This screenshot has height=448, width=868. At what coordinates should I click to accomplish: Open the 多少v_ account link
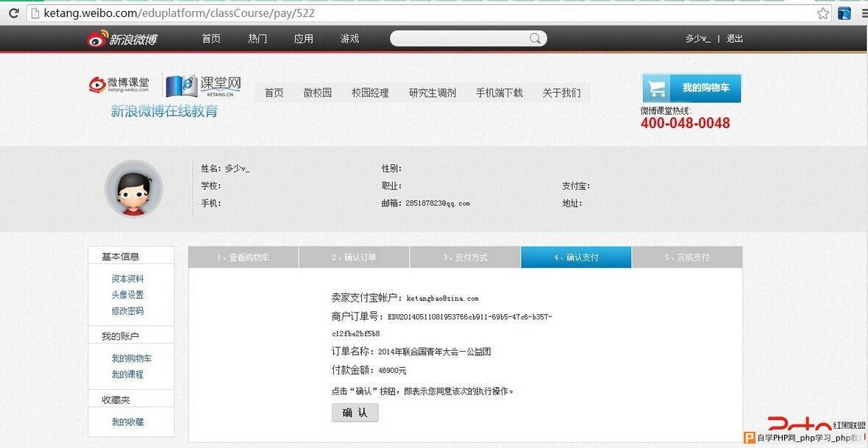coord(697,39)
